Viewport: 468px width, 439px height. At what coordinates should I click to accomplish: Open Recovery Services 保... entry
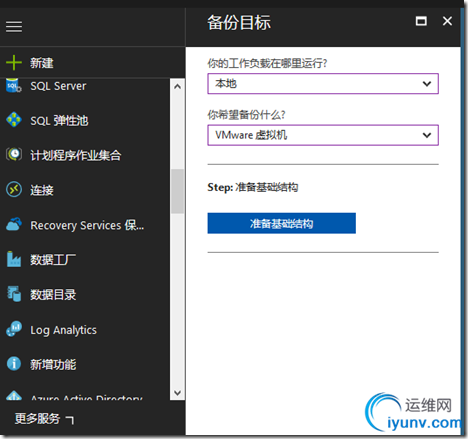pos(87,225)
